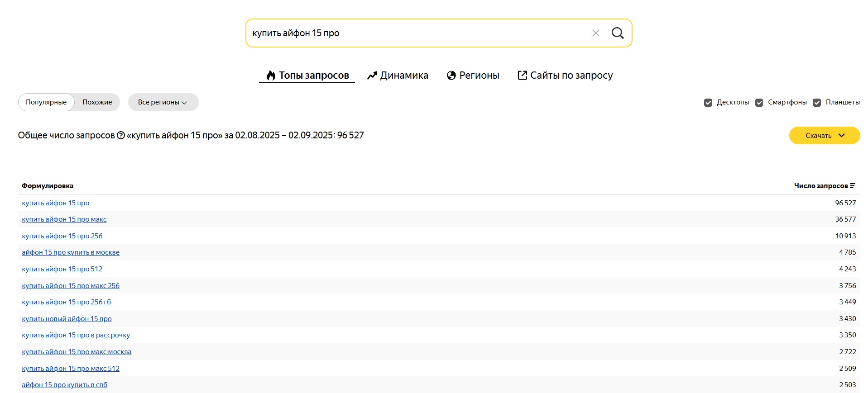Click the request count 2 722
The width and height of the screenshot is (868, 393).
coord(847,352)
